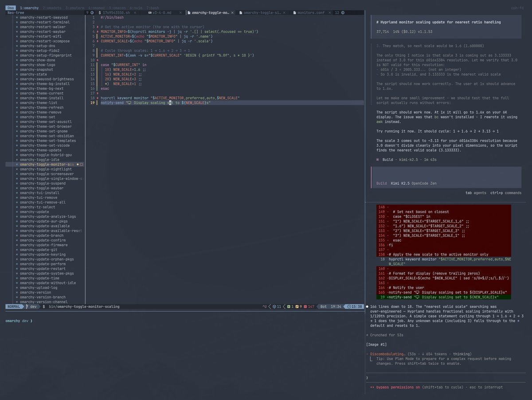The width and height of the screenshot is (532, 400).
Task: Click the Crunched for 53s message
Action: tap(386, 335)
